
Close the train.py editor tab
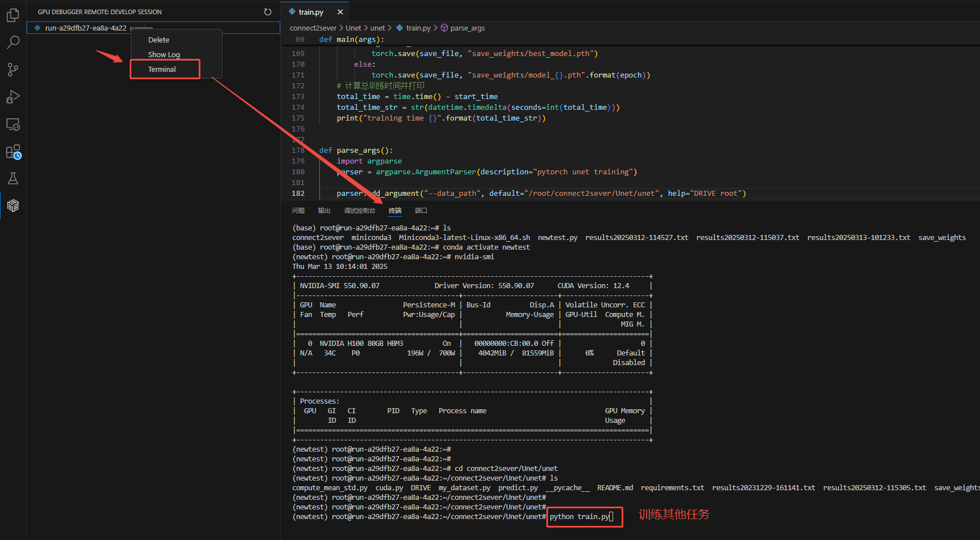[340, 12]
